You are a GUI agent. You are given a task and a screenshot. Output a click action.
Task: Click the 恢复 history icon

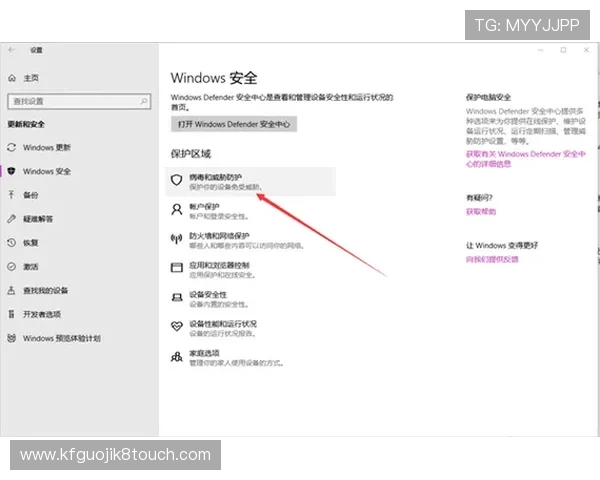(x=11, y=242)
